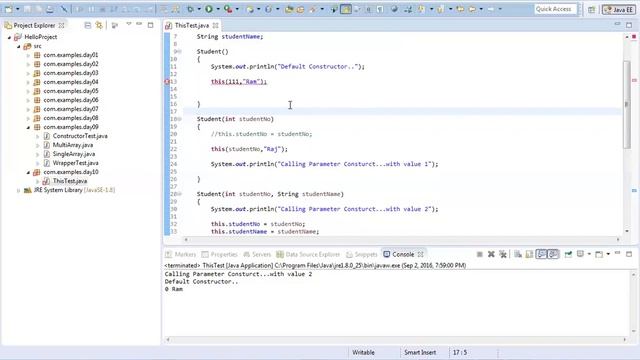Click the Open Type folder icon

pyautogui.click(x=289, y=9)
